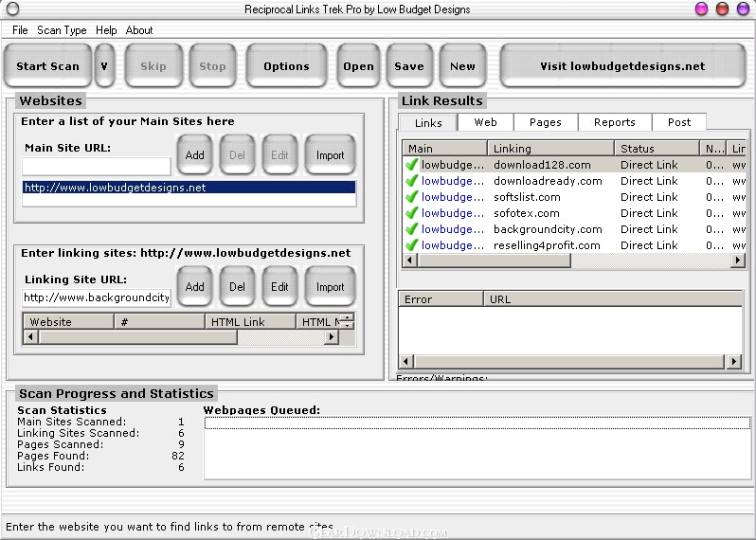Select the sofotex.com linking cell
The height and width of the screenshot is (540, 756).
point(527,213)
